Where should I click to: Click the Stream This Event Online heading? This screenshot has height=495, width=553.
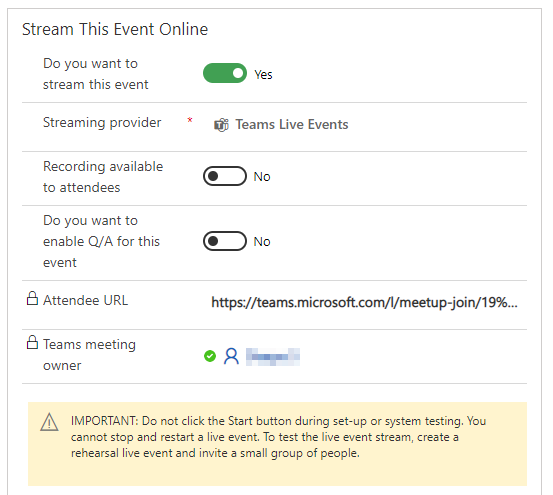[115, 29]
